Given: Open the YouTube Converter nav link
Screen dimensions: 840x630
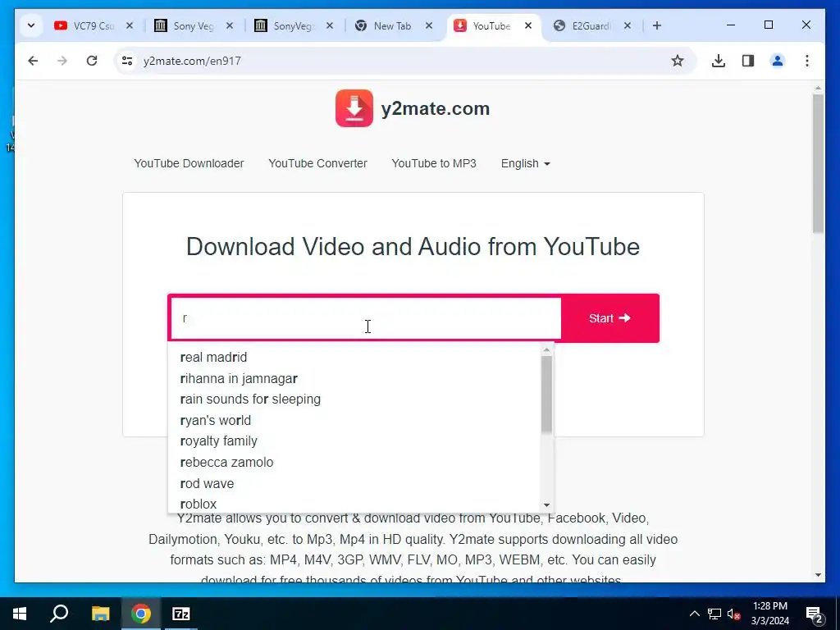Looking at the screenshot, I should coord(317,163).
